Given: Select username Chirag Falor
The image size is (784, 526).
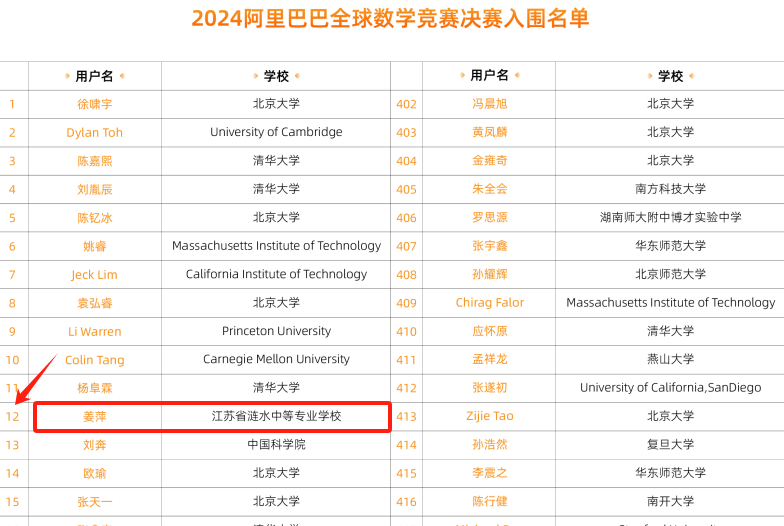Looking at the screenshot, I should [x=490, y=303].
